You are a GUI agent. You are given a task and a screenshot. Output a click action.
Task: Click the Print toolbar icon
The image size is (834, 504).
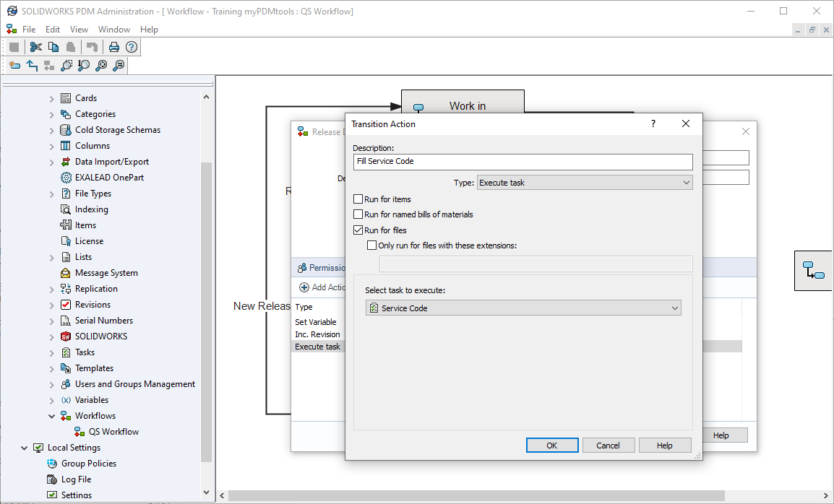click(113, 47)
